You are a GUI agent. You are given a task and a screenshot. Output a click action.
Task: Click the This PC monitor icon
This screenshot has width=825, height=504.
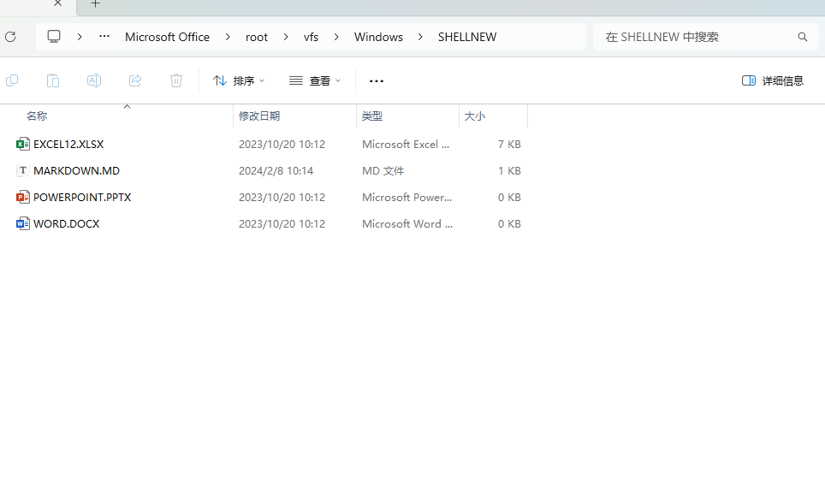pyautogui.click(x=54, y=37)
